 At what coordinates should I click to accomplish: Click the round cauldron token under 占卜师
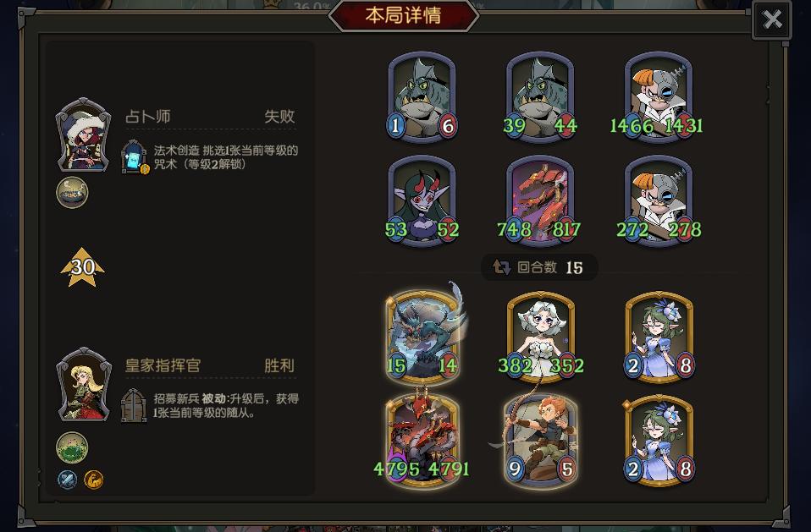click(72, 193)
